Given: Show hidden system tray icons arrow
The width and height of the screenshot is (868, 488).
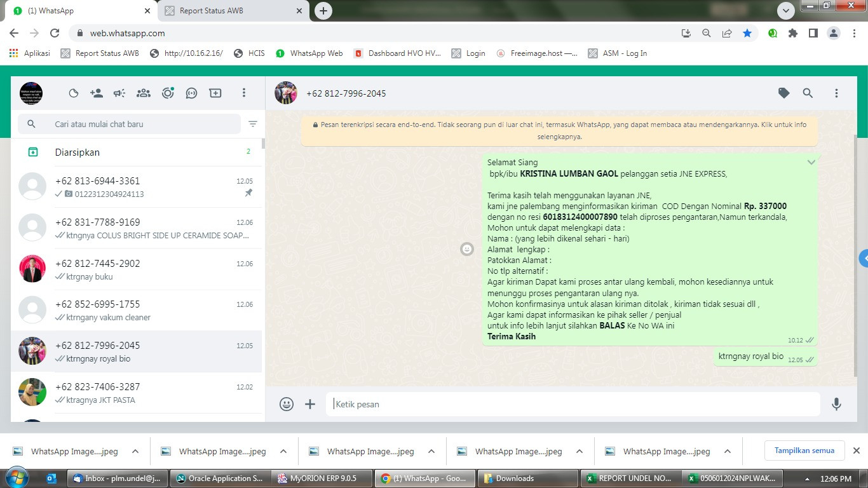Looking at the screenshot, I should pos(808,478).
